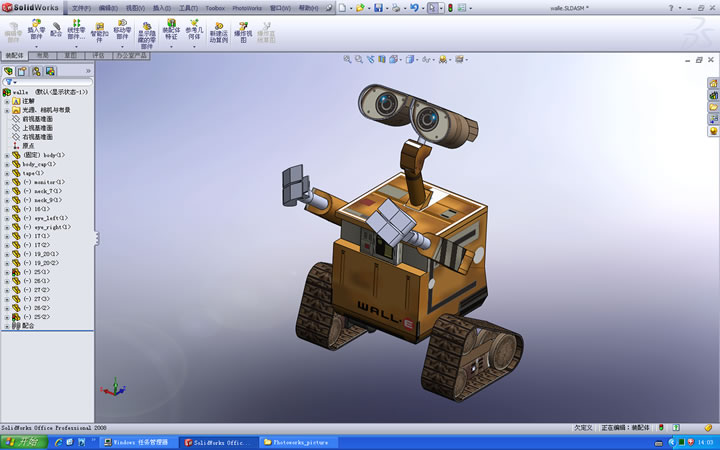
Task: Click the Windows 开始 (Start) button
Action: pyautogui.click(x=24, y=442)
